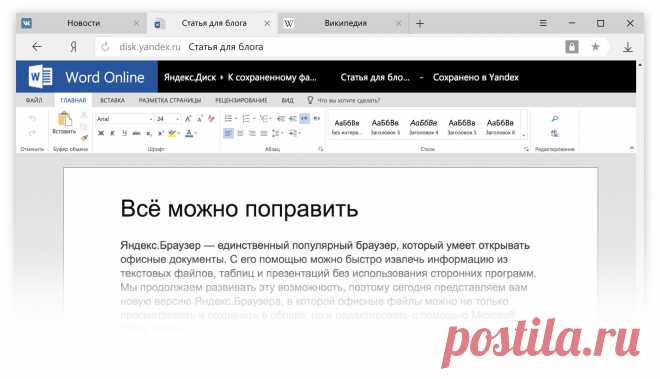The height and width of the screenshot is (379, 660).
Task: Open the browser downloads arrow icon
Action: (x=628, y=47)
